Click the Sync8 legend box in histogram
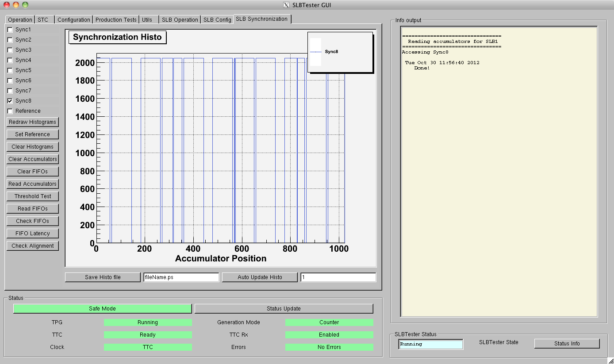Viewport: 614px width, 364px height. click(x=340, y=52)
